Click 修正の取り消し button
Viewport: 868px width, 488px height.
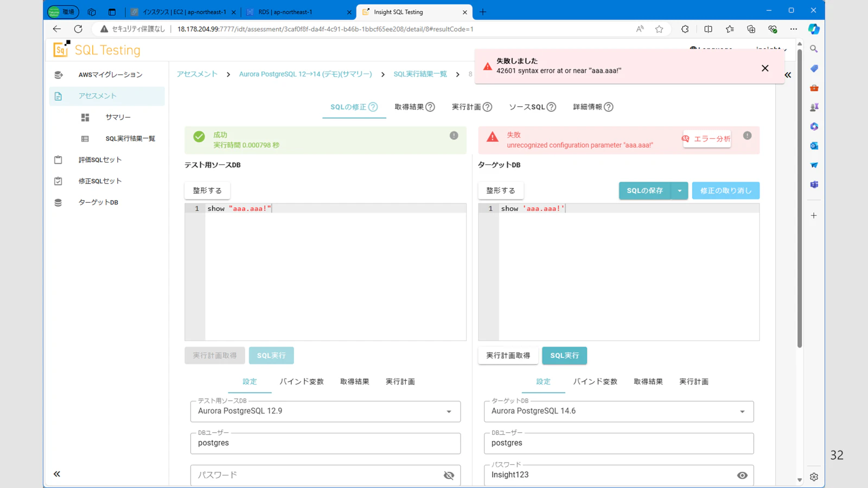click(726, 190)
